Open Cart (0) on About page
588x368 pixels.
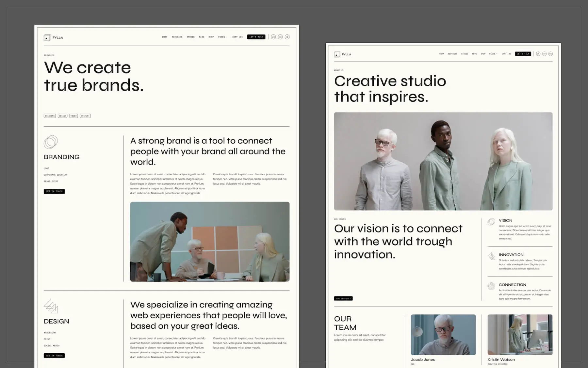pyautogui.click(x=506, y=54)
